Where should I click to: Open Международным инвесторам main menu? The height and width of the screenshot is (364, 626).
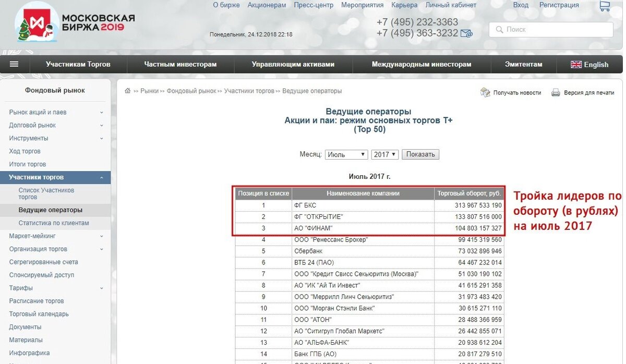(x=422, y=65)
